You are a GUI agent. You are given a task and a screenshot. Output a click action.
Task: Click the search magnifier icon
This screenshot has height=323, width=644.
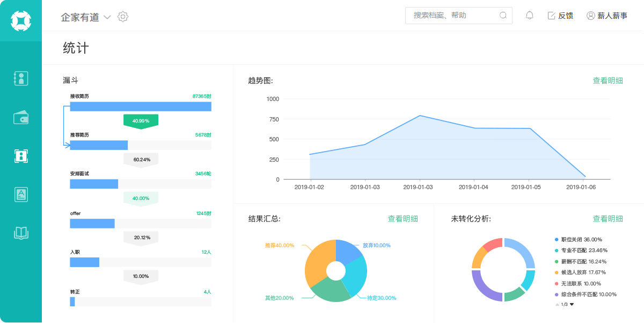(x=503, y=16)
